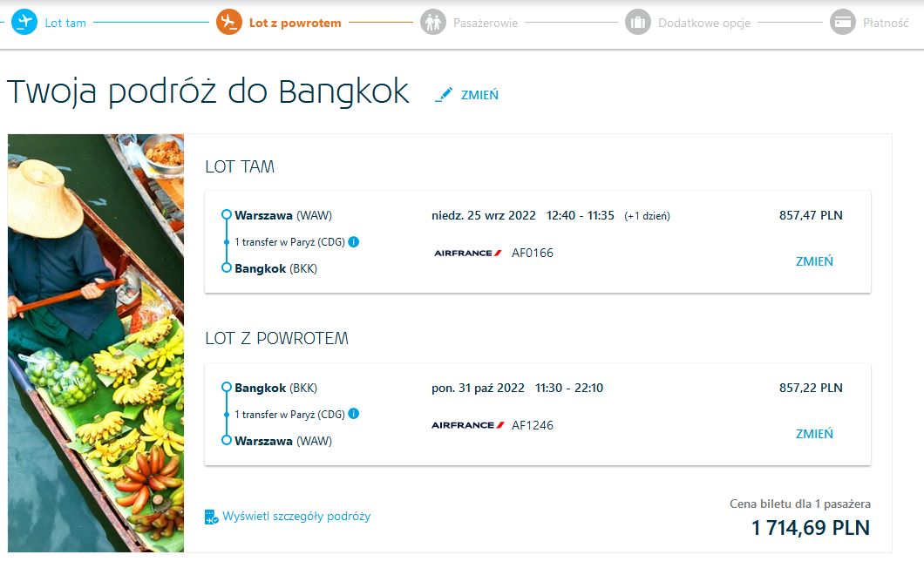Click the orange Lot z powrotem airplane icon
The height and width of the screenshot is (568, 924).
(x=229, y=23)
